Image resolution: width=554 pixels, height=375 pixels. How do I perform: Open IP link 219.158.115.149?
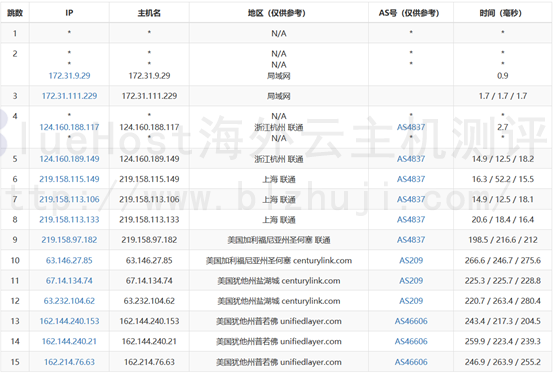69,179
